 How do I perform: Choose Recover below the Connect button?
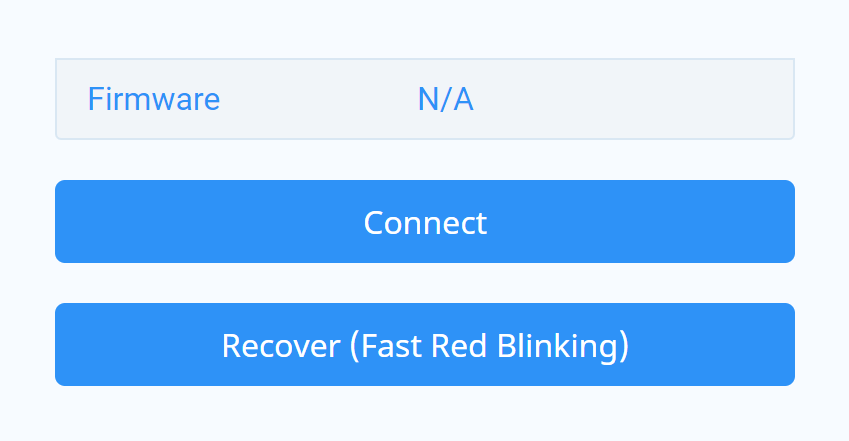coord(425,345)
